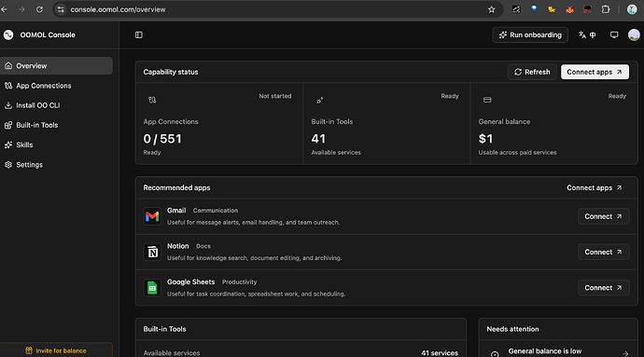Click the Refresh button
This screenshot has width=644, height=357.
532,72
